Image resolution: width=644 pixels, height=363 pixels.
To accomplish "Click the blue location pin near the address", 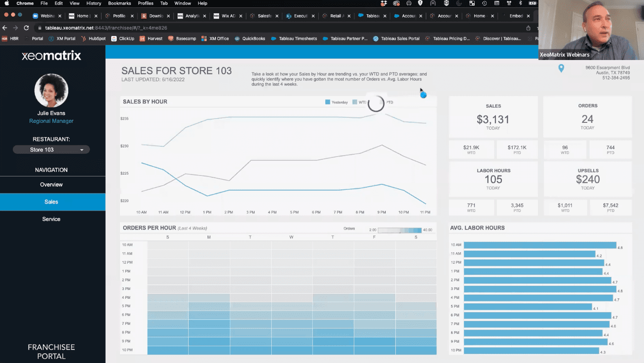I will pos(561,68).
